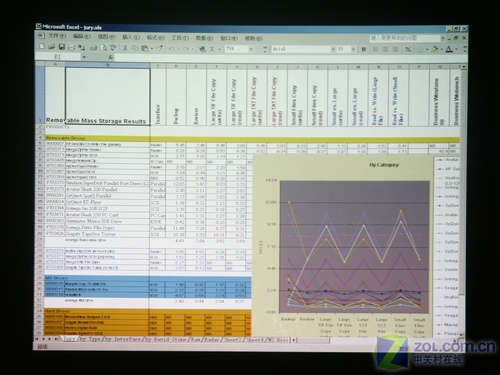Expand the Arial font name dropdown
The height and width of the screenshot is (375, 500).
pos(333,49)
